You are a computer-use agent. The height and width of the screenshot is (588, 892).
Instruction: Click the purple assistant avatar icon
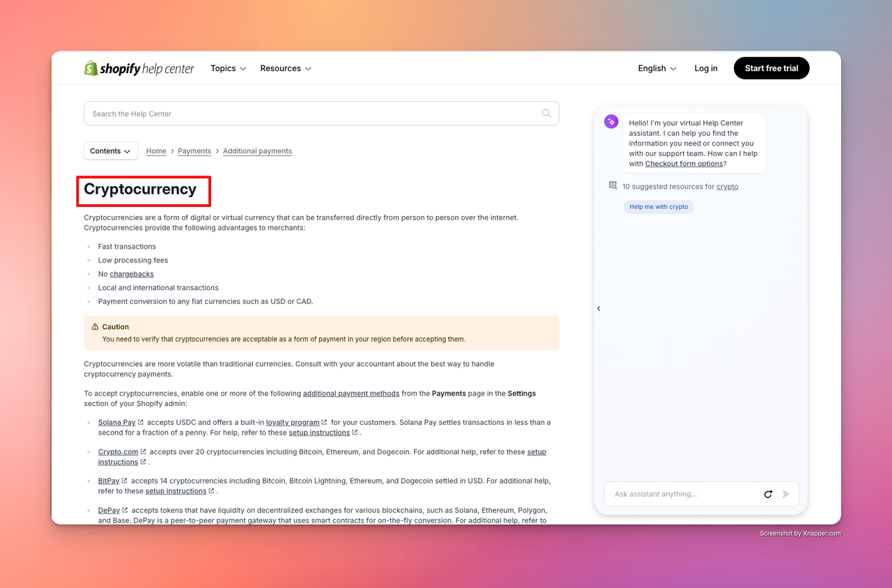(x=611, y=122)
